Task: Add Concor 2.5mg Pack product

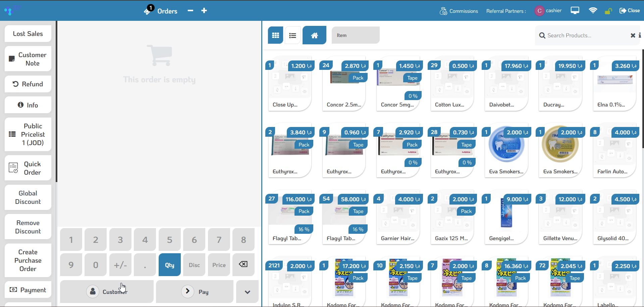Action: 344,84
